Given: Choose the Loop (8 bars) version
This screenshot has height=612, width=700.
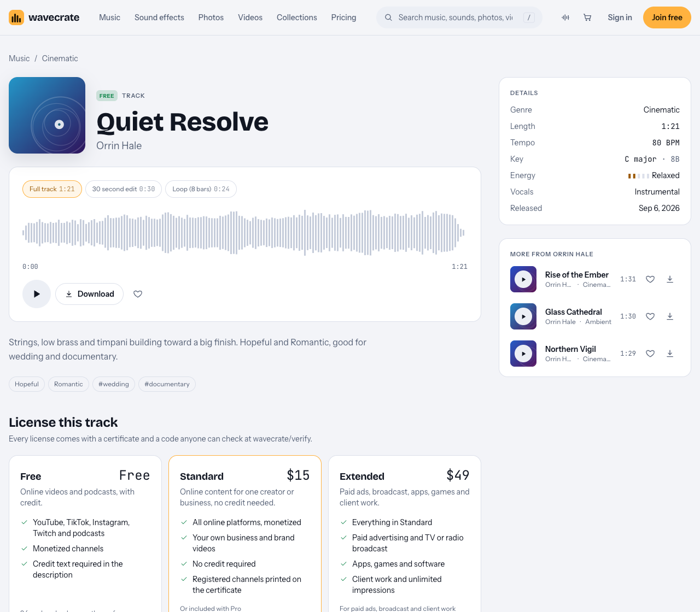Looking at the screenshot, I should 201,189.
